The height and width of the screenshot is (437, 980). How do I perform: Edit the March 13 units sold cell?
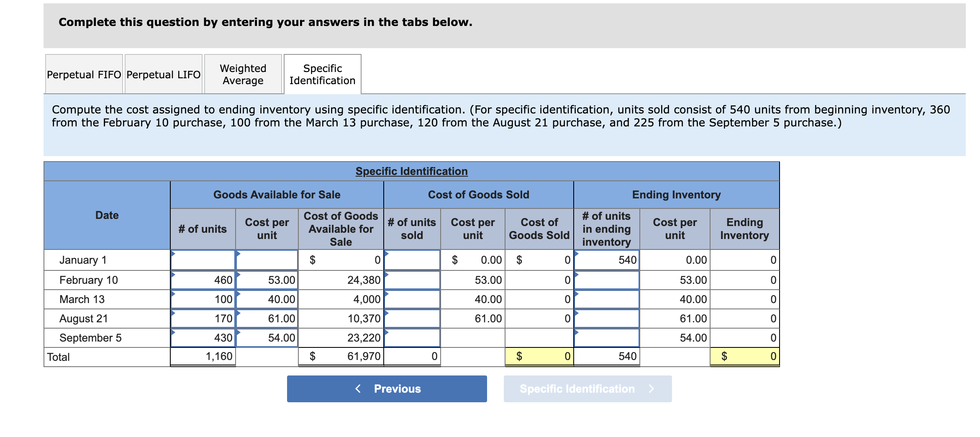pos(412,298)
